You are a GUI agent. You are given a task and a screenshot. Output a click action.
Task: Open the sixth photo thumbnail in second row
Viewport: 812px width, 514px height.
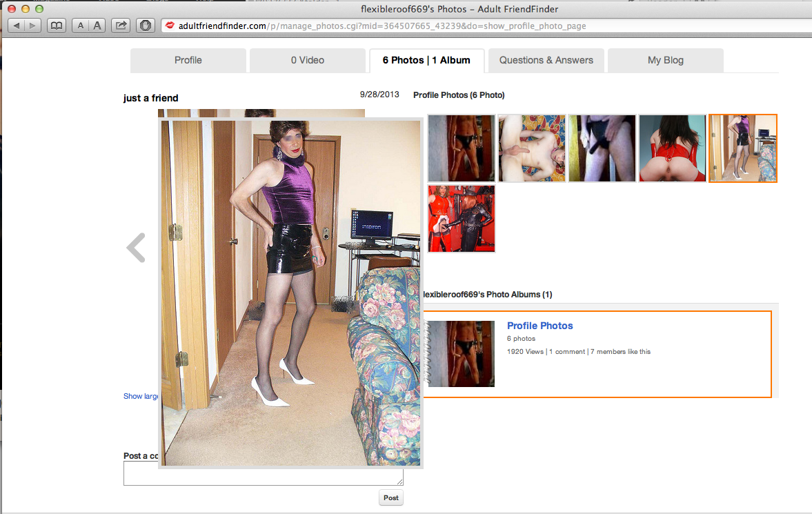[x=461, y=219]
